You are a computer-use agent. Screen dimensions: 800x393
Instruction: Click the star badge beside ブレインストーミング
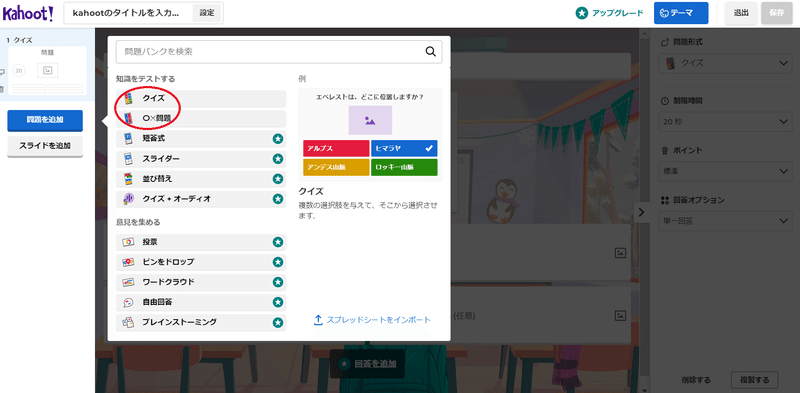[x=278, y=322]
